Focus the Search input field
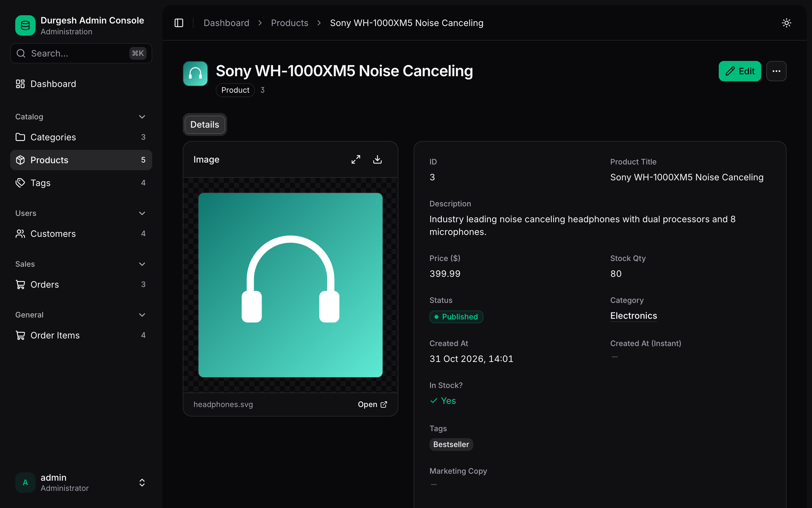Screen dimensions: 812x508 (x=81, y=53)
